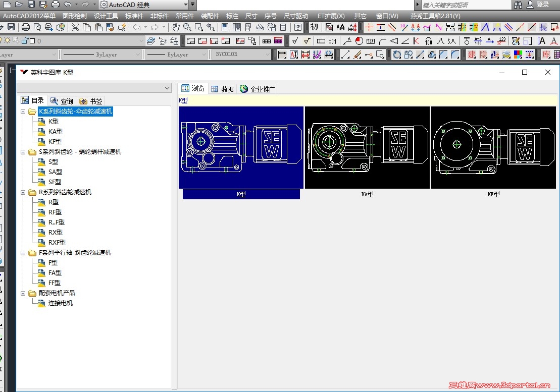Click the Plot Preview icon
This screenshot has width=560, height=392.
point(37,27)
